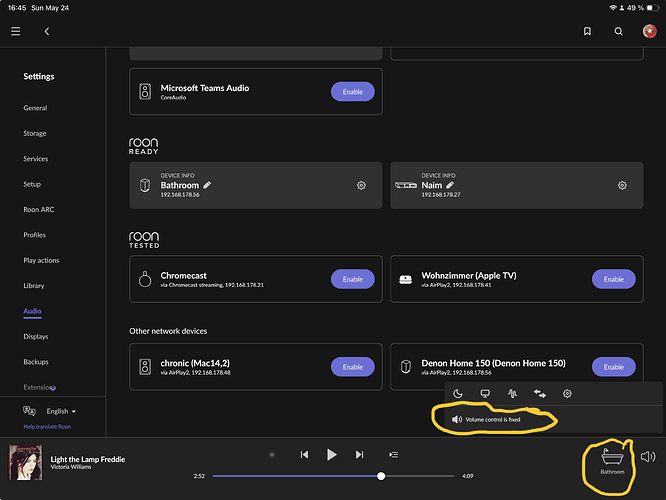Click Naim device name text
This screenshot has height=500, width=666.
tap(432, 185)
